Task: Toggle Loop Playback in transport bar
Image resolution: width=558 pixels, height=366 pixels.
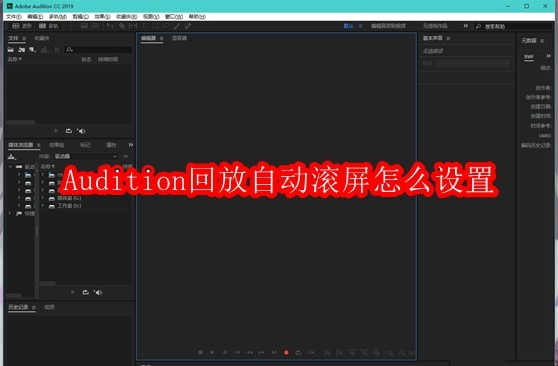Action: click(x=299, y=352)
